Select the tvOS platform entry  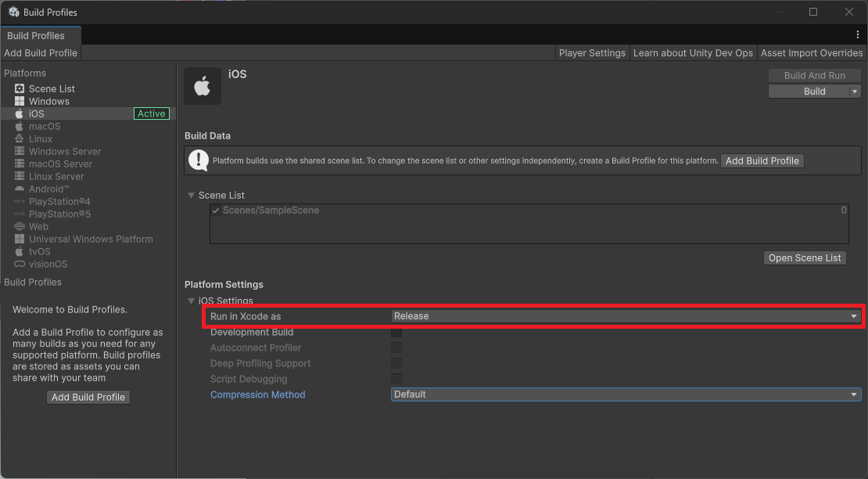tap(40, 251)
